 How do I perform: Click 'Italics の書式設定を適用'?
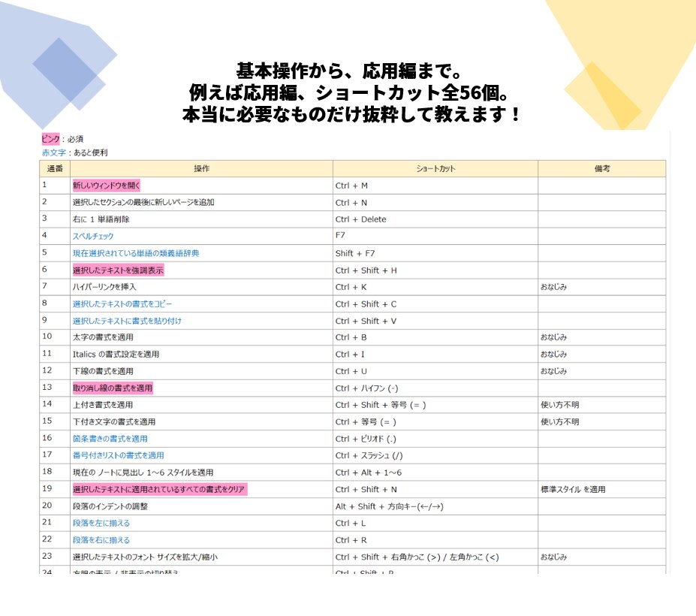pyautogui.click(x=116, y=355)
